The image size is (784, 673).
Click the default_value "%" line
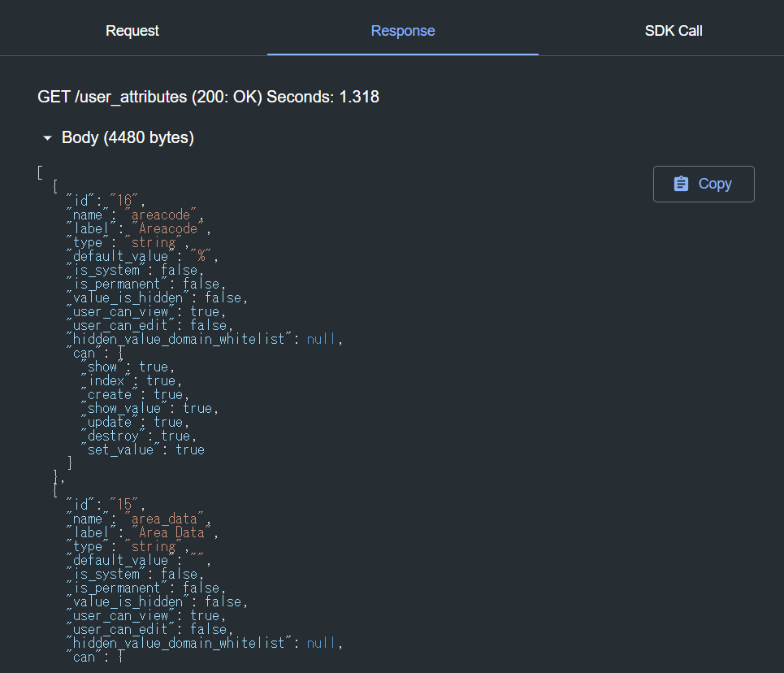tap(142, 256)
